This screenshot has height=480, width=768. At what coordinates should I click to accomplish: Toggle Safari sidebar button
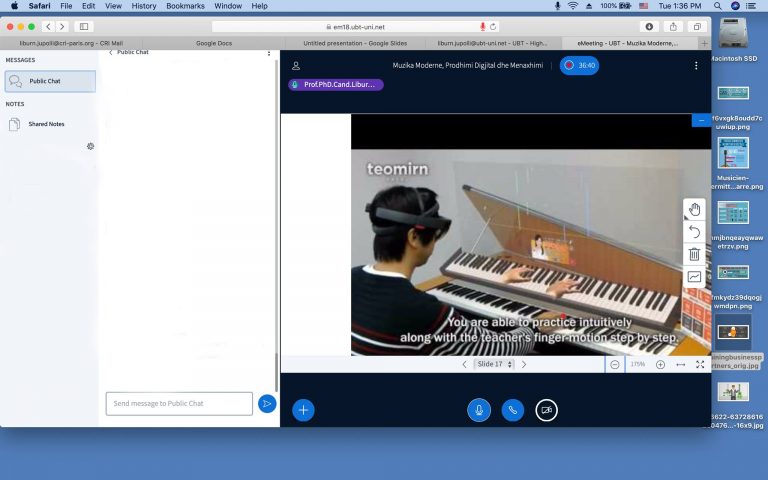[84, 26]
